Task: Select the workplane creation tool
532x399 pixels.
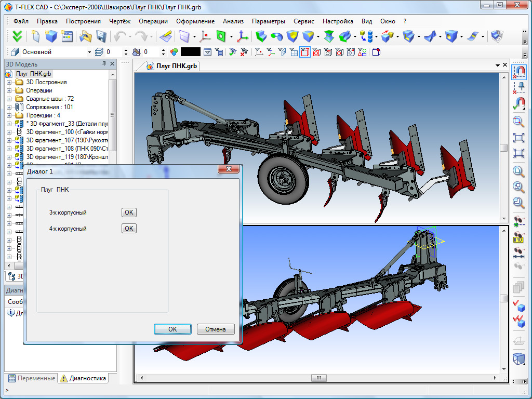Action: click(184, 36)
